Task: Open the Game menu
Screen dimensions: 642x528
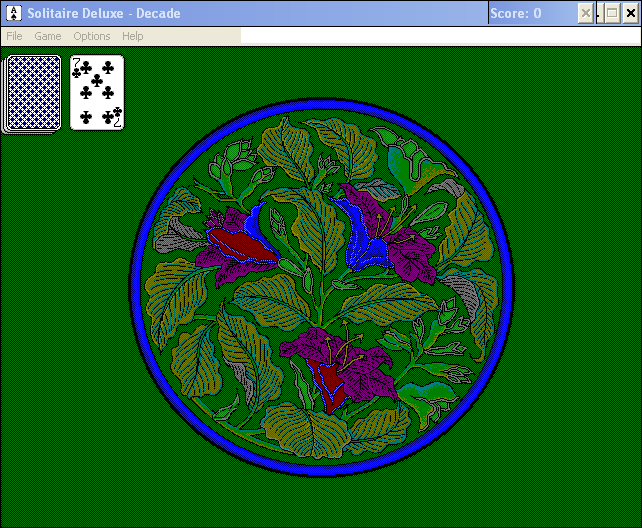Action: tap(47, 36)
